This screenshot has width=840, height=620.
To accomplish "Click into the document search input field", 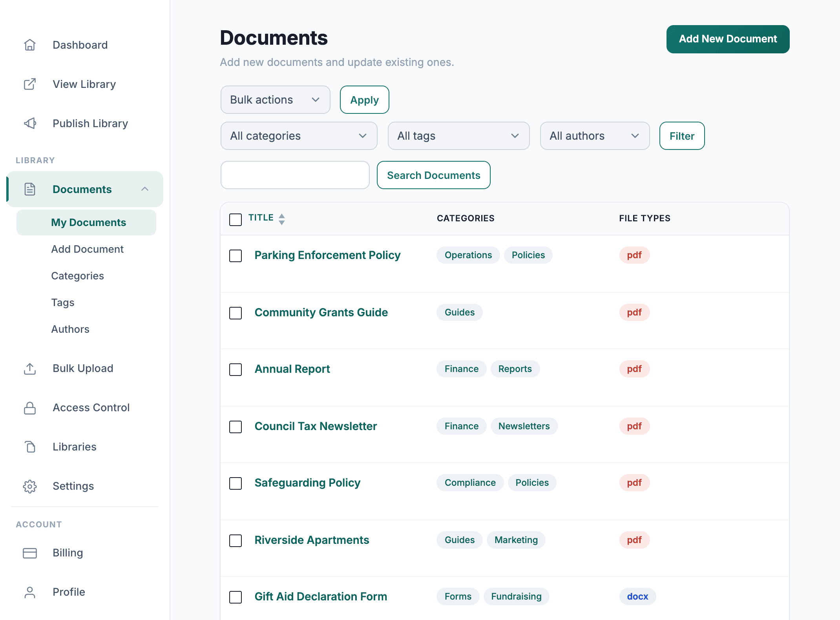I will [x=295, y=175].
